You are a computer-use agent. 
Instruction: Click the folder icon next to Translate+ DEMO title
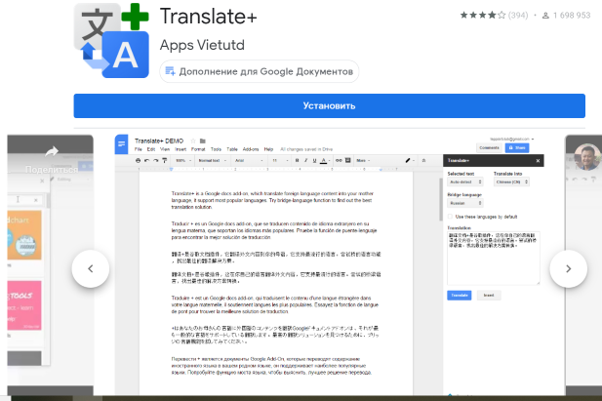(x=203, y=141)
